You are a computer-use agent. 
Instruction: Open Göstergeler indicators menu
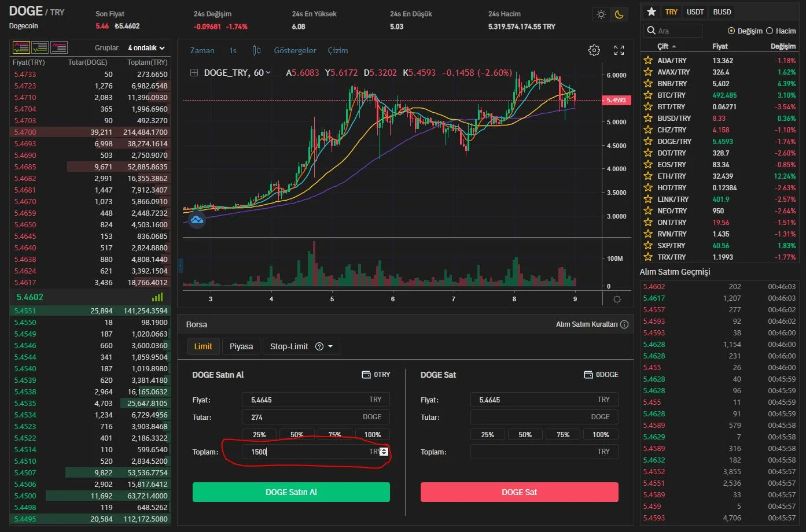(295, 50)
